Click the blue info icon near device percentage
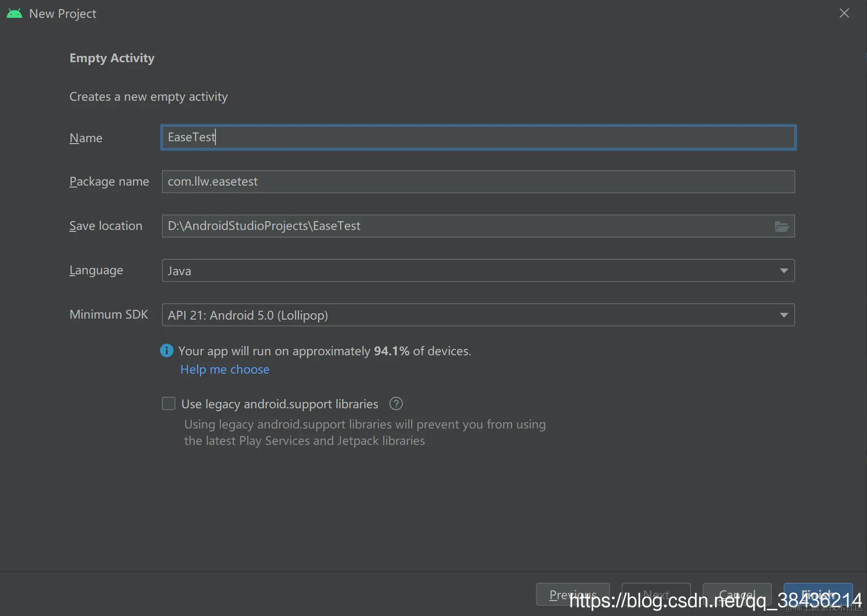 point(167,350)
